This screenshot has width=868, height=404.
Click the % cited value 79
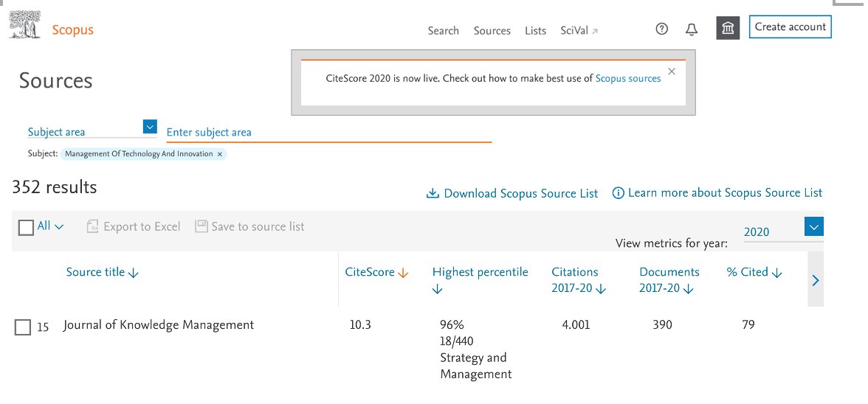pos(748,325)
